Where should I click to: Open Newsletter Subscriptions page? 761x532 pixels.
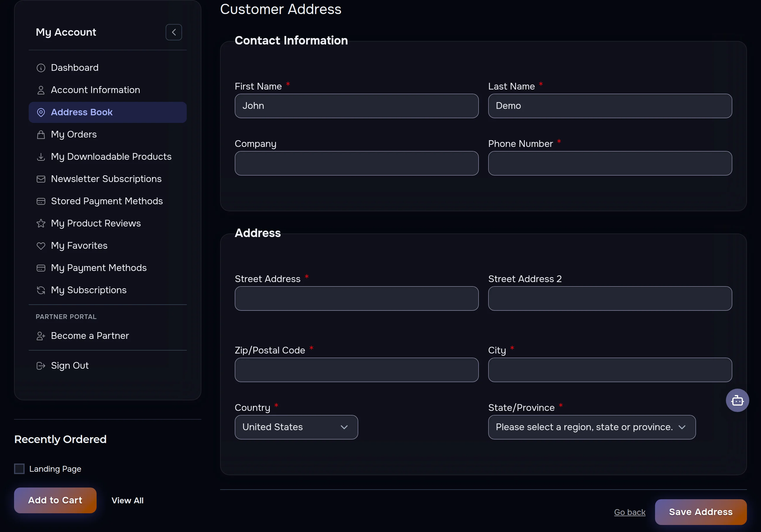pos(108,179)
